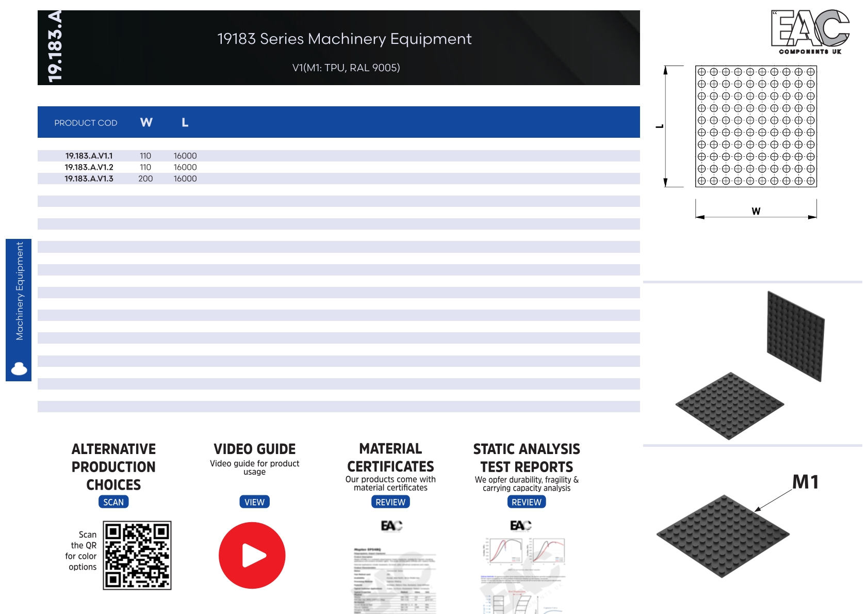Click the technical drawing grid diagram
Viewport: 868px width, 614px height.
756,126
